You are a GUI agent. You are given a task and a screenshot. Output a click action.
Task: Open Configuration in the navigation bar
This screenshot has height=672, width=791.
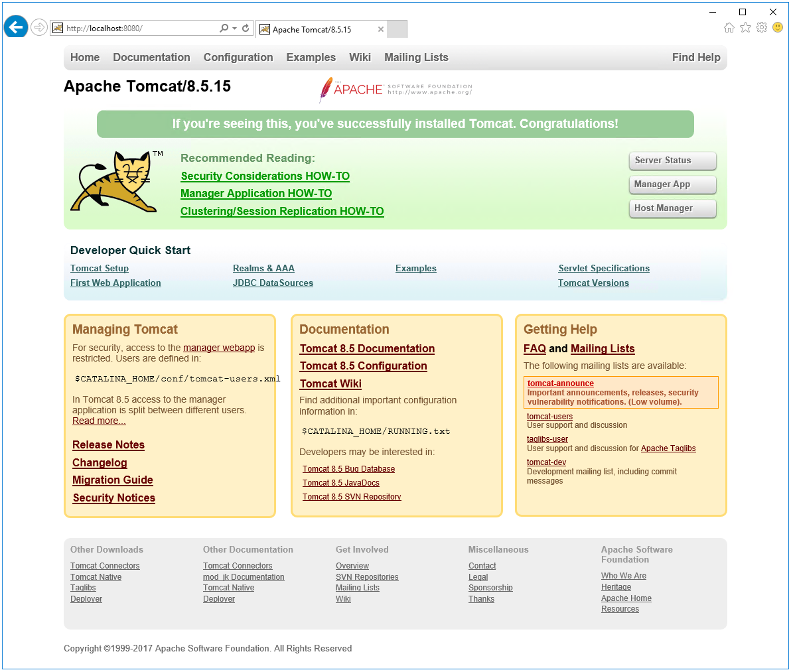(x=238, y=58)
